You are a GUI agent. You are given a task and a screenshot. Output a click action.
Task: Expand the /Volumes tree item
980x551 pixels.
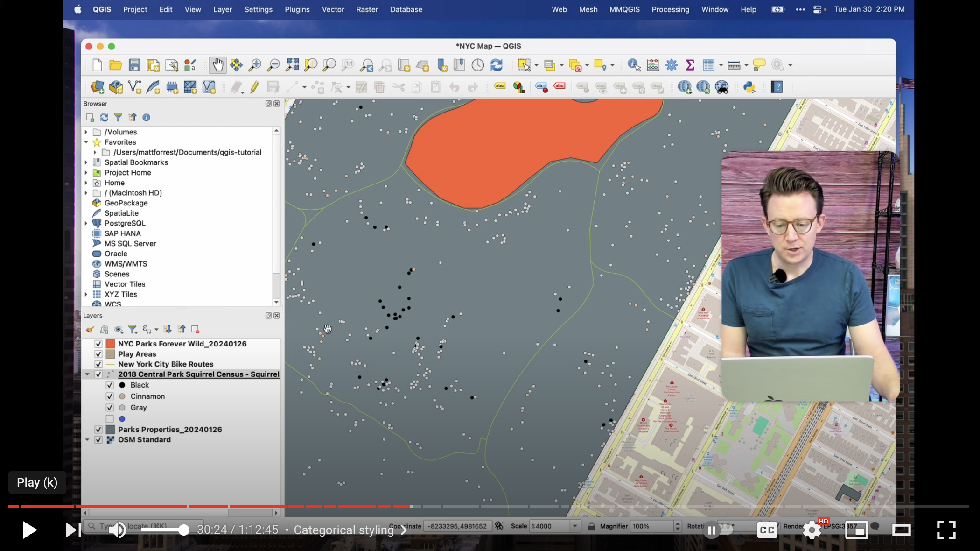86,132
